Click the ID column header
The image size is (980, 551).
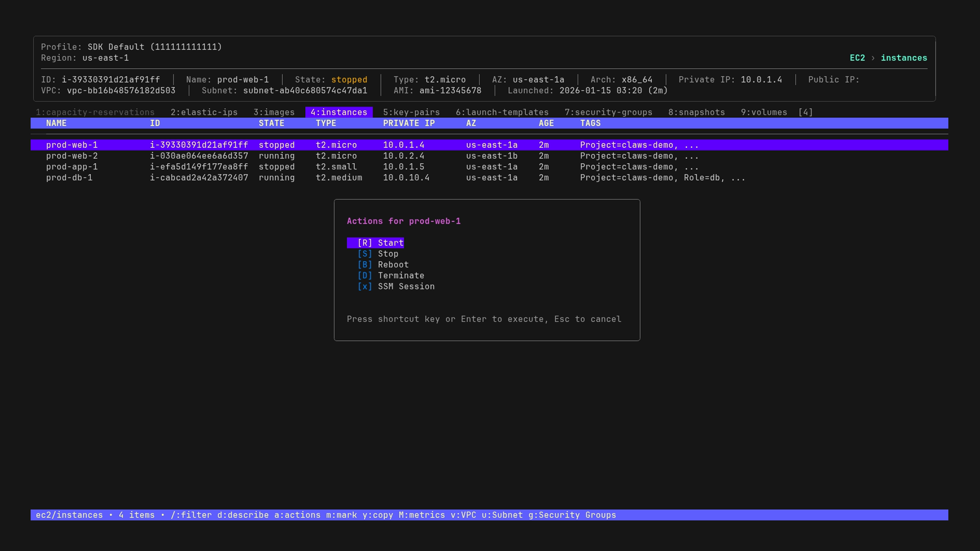click(x=155, y=123)
